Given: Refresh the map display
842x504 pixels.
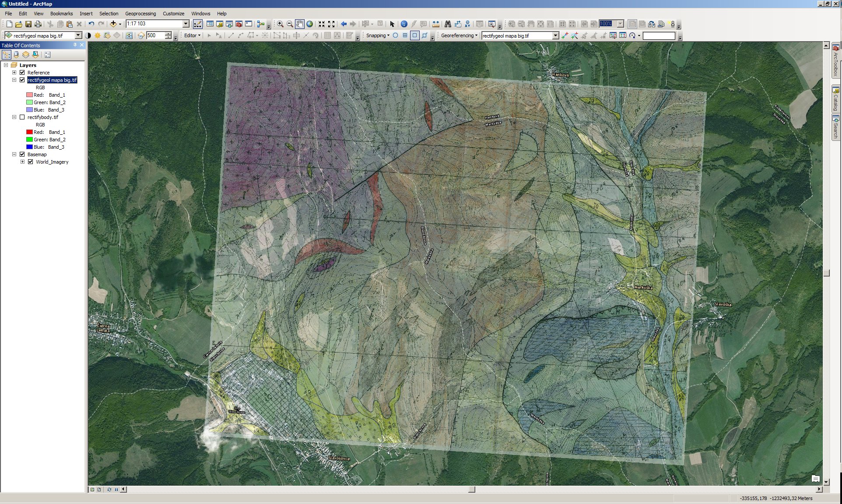Looking at the screenshot, I should (109, 490).
